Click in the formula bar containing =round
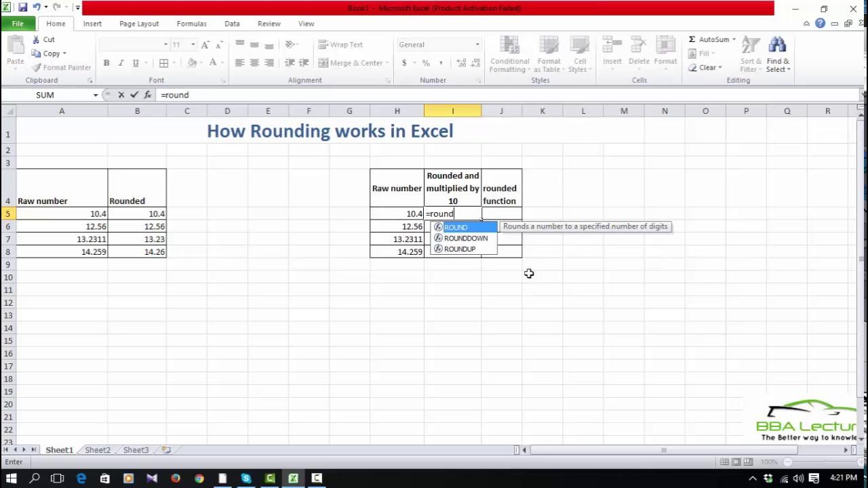Image resolution: width=868 pixels, height=488 pixels. (509, 95)
